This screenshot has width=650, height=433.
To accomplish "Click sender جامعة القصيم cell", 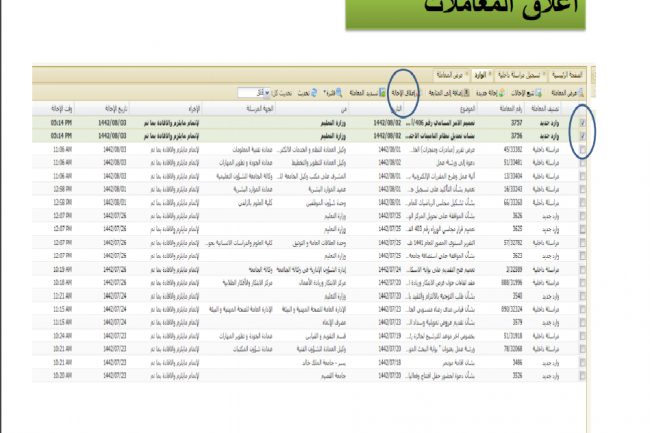I will [x=333, y=376].
